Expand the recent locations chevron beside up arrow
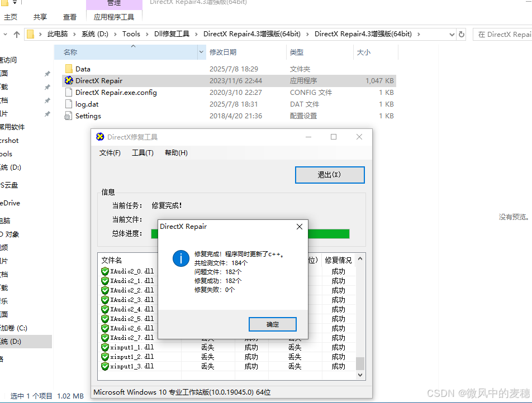 coord(5,34)
